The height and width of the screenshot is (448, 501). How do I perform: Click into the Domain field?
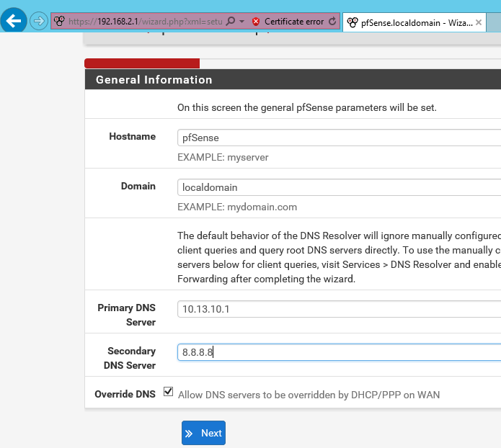pos(339,187)
